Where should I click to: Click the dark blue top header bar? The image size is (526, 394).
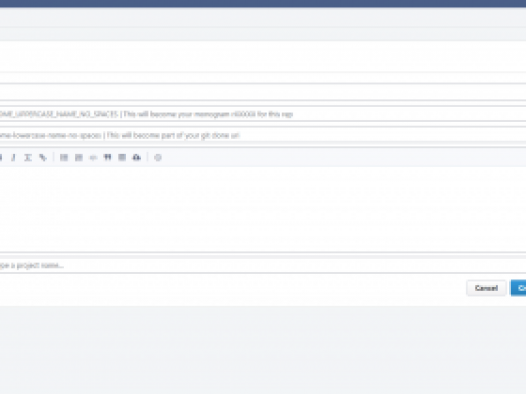click(x=263, y=3)
